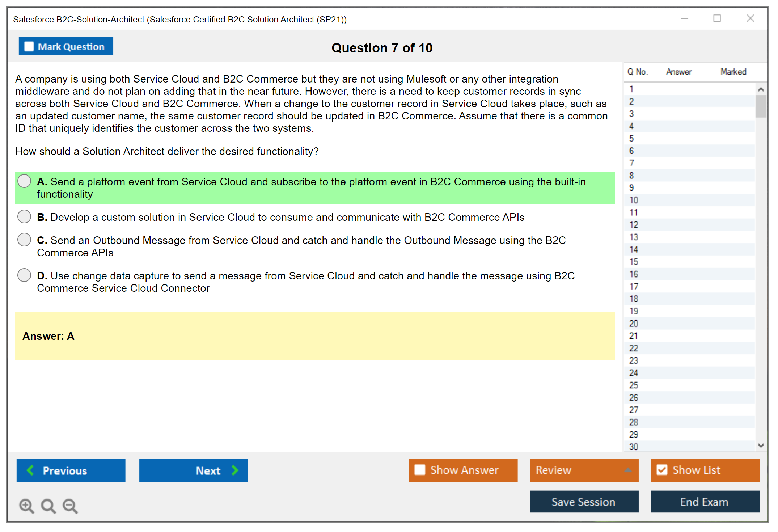The width and height of the screenshot is (778, 532).
Task: Maximize the exam window
Action: [x=717, y=18]
